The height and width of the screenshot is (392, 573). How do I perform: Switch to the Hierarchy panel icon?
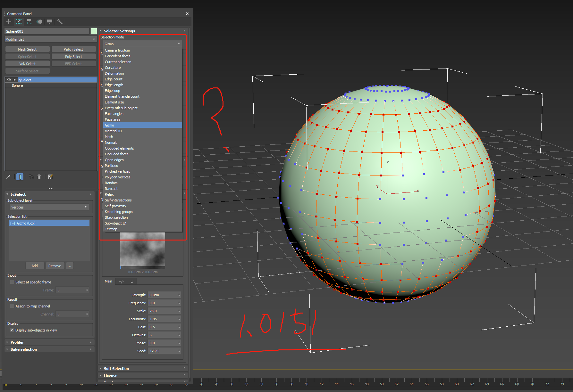click(29, 22)
